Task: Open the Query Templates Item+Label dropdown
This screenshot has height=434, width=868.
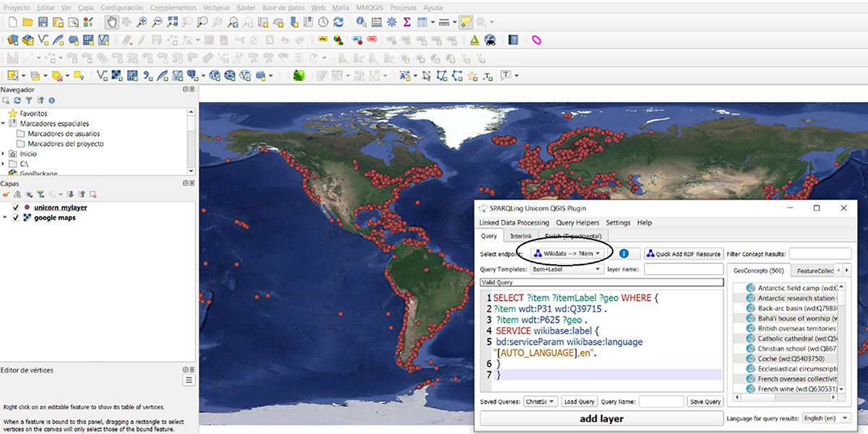Action: point(566,269)
